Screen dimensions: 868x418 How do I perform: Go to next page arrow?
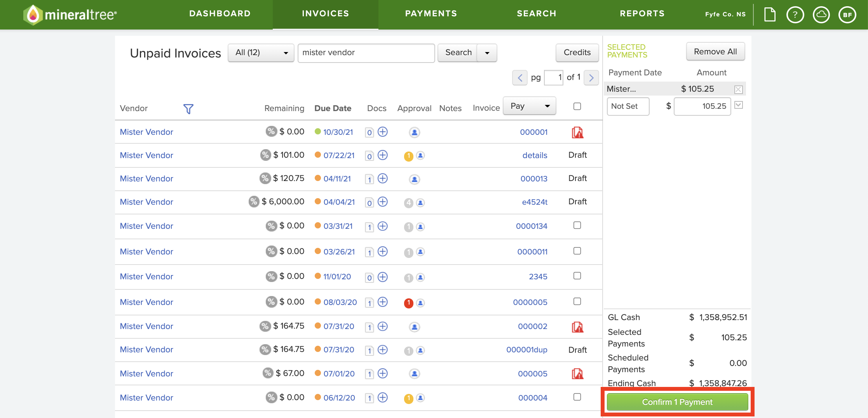point(591,78)
